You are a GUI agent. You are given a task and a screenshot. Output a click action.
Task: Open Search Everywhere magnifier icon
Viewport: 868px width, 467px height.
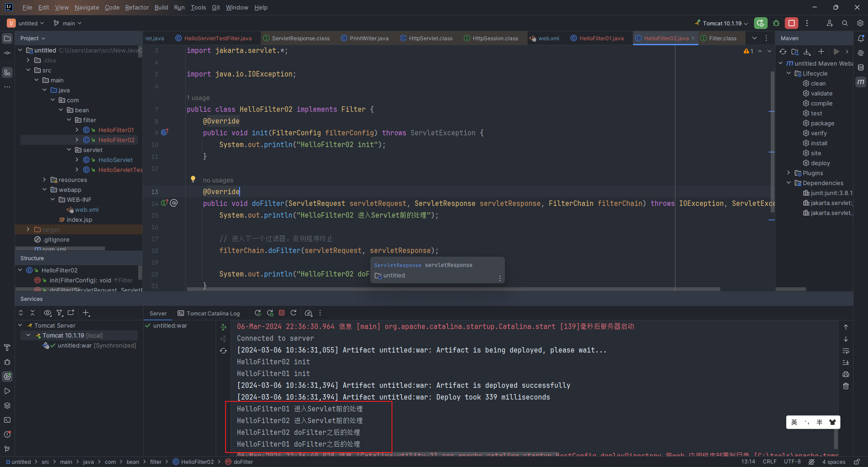(845, 23)
